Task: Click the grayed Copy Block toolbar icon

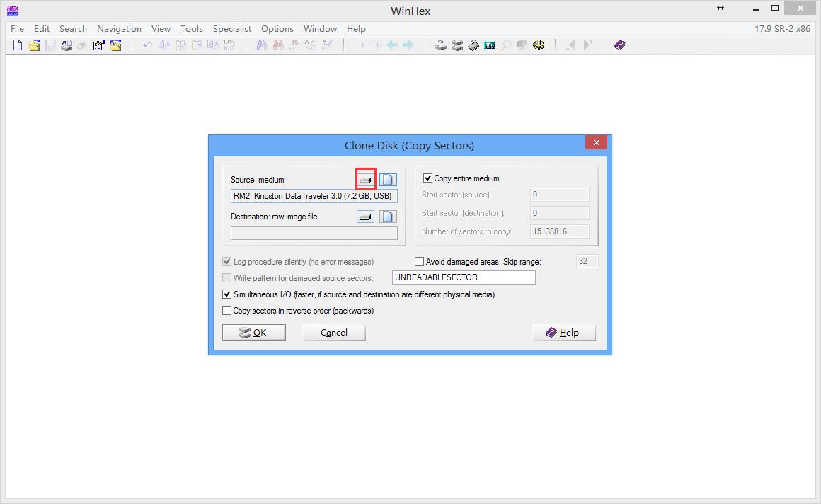Action: [x=164, y=45]
